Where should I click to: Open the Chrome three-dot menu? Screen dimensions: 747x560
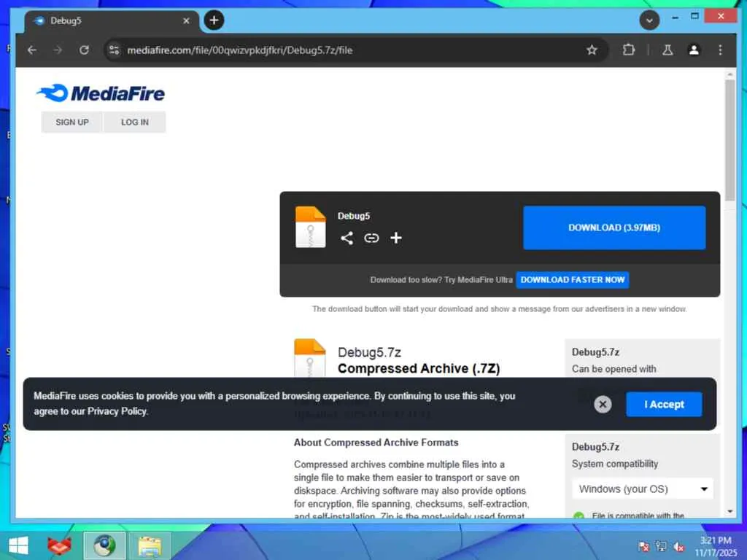[720, 50]
